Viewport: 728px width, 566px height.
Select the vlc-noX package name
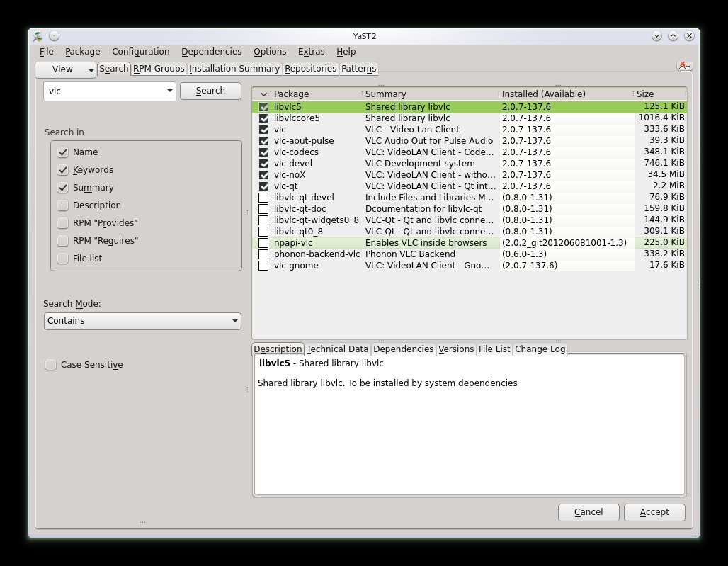click(289, 175)
